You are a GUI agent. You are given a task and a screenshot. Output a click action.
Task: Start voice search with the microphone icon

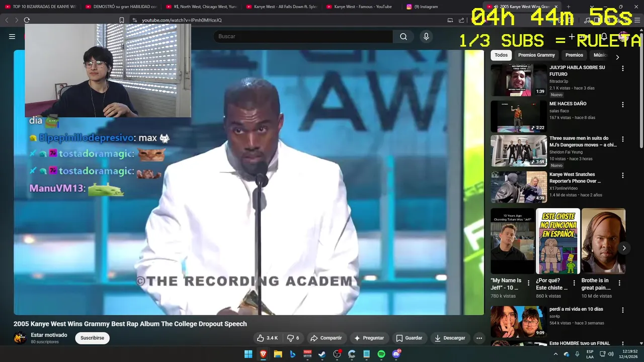426,36
